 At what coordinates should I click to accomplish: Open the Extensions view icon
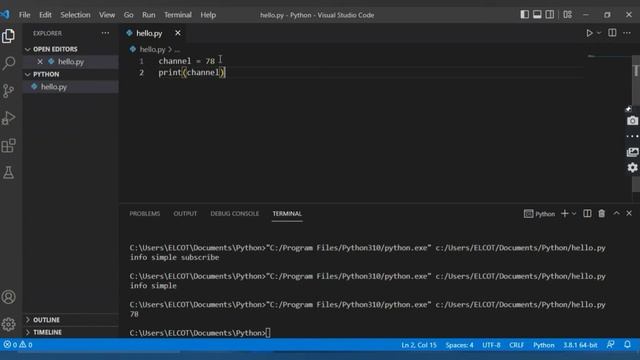tap(9, 145)
